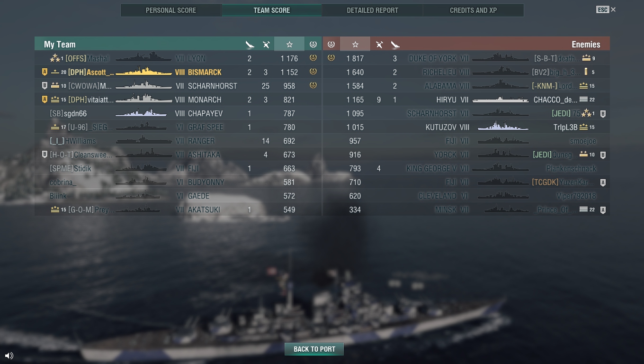Close the results screen with ESC button
Screen dimensions: 644x364
click(x=606, y=9)
